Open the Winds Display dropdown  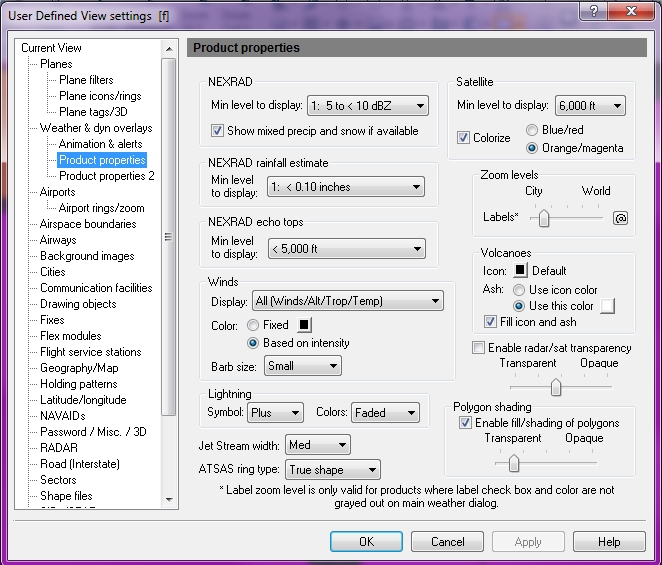coord(347,301)
